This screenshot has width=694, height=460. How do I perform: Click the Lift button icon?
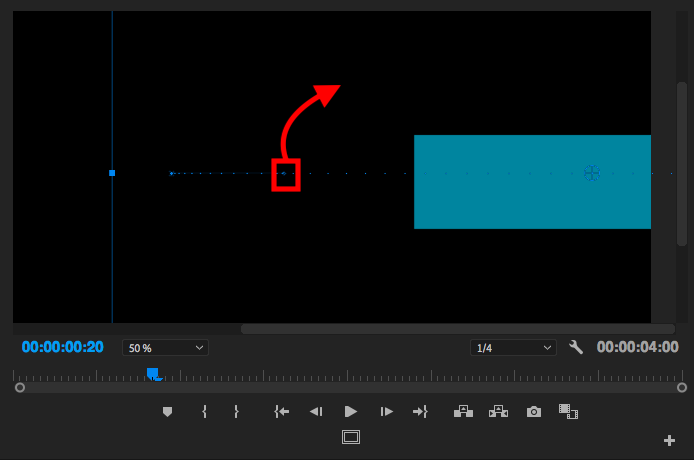[463, 412]
